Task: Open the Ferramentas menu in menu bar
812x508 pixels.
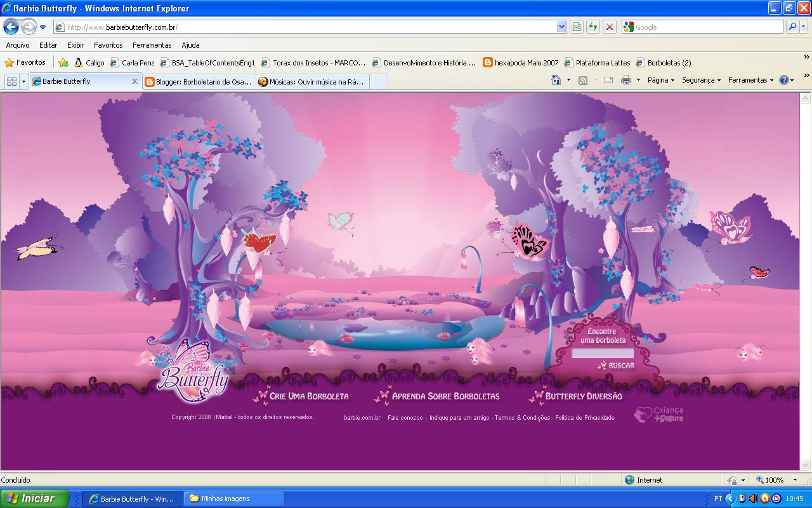Action: (152, 45)
